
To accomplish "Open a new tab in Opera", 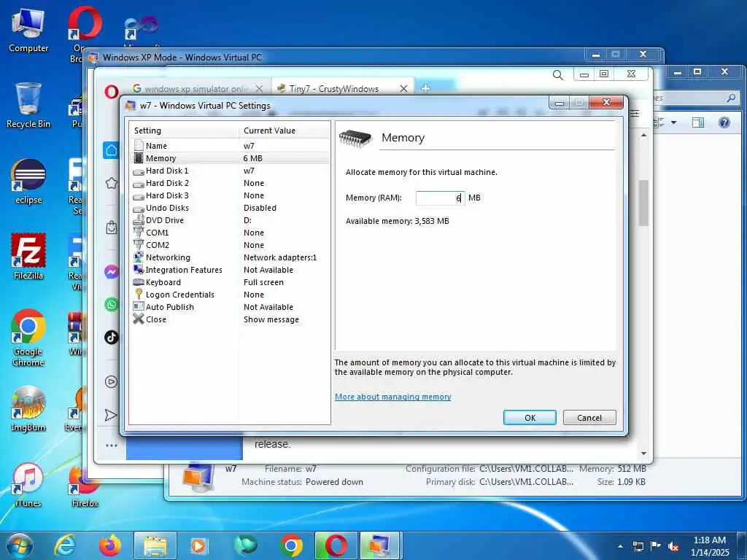I will 425,88.
